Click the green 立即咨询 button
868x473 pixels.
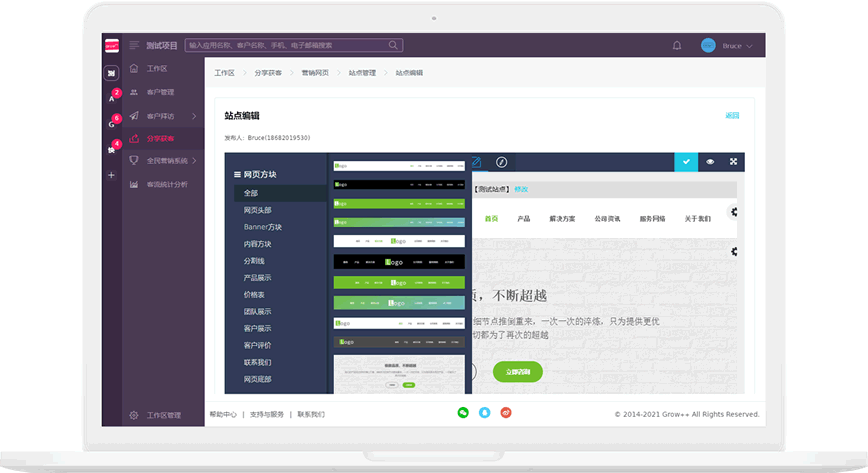click(518, 372)
